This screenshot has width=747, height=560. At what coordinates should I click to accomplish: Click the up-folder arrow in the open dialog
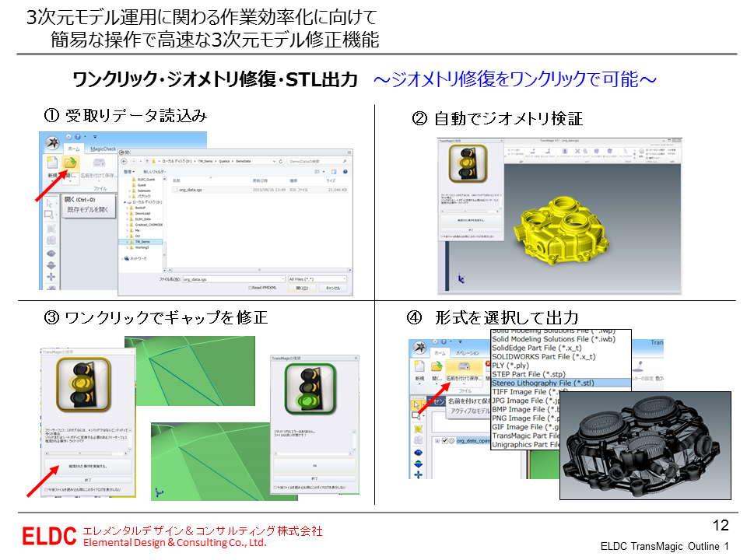pyautogui.click(x=147, y=162)
